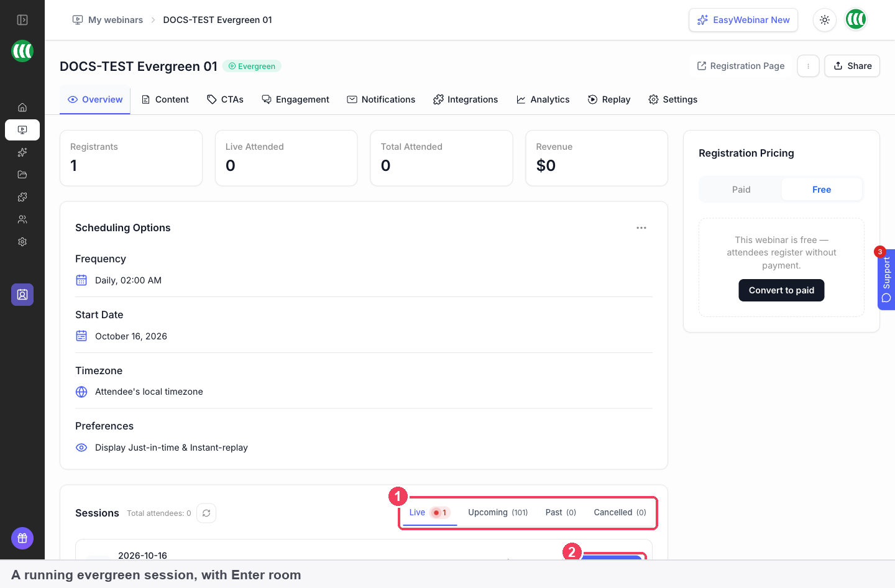895x588 pixels.
Task: Open the Scheduling Options ellipsis menu
Action: click(641, 228)
